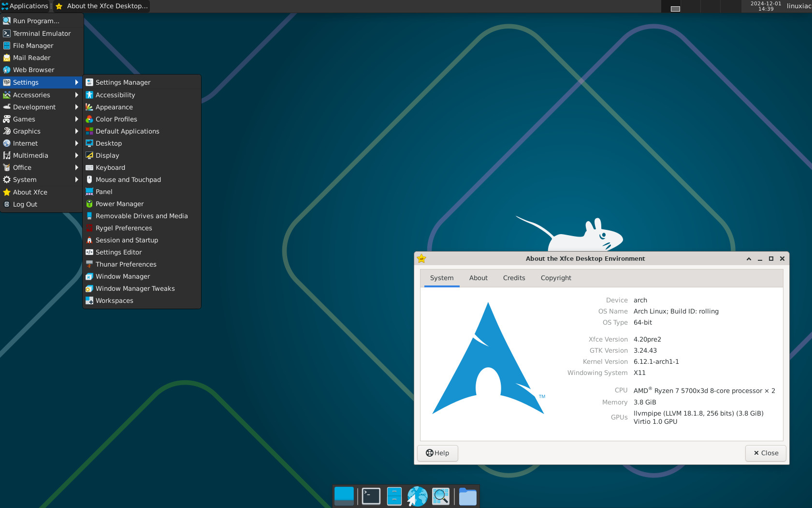This screenshot has width=812, height=508.
Task: Open Power Manager icon
Action: 89,204
